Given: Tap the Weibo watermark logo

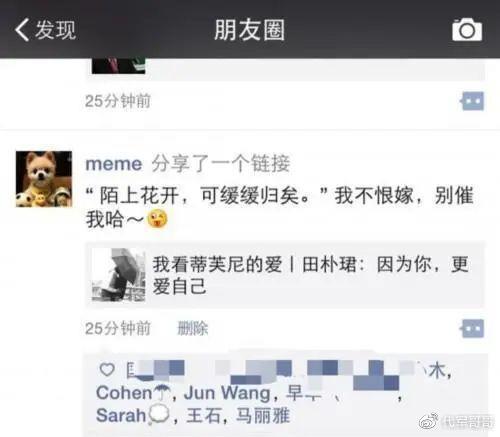Looking at the screenshot, I should click(429, 421).
